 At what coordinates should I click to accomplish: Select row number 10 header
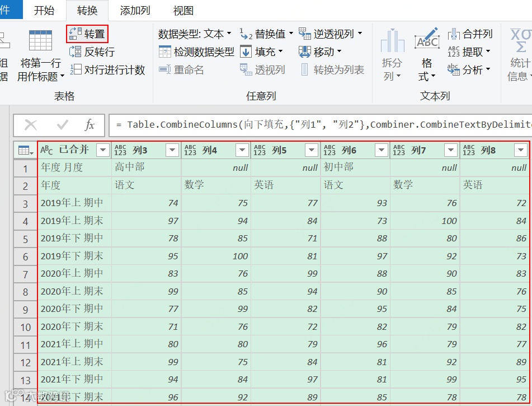25,327
